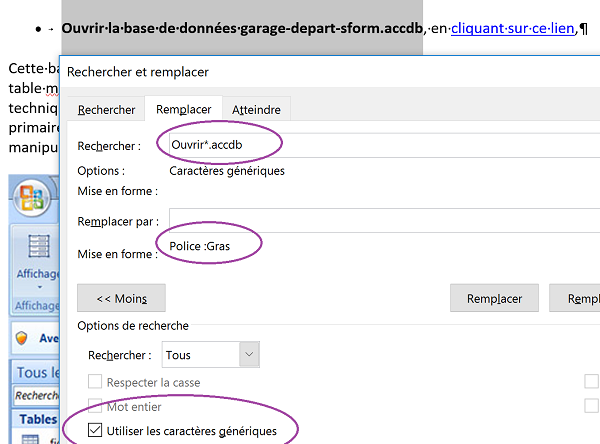Click the 'Police :Gras' format text

199,246
